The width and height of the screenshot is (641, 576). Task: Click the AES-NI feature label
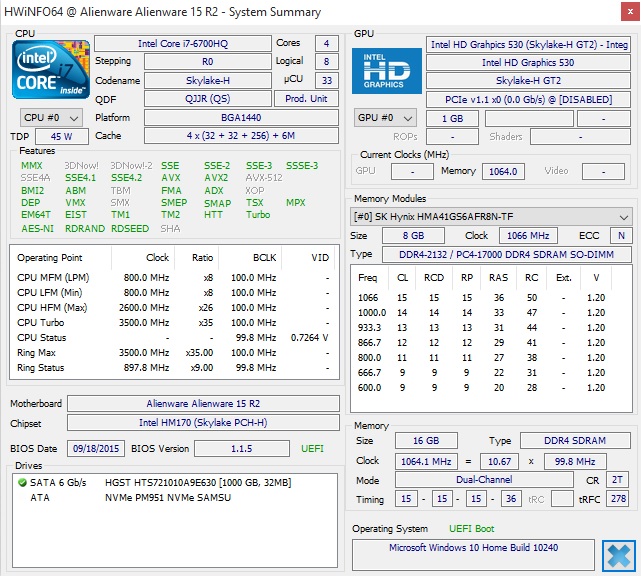38,229
